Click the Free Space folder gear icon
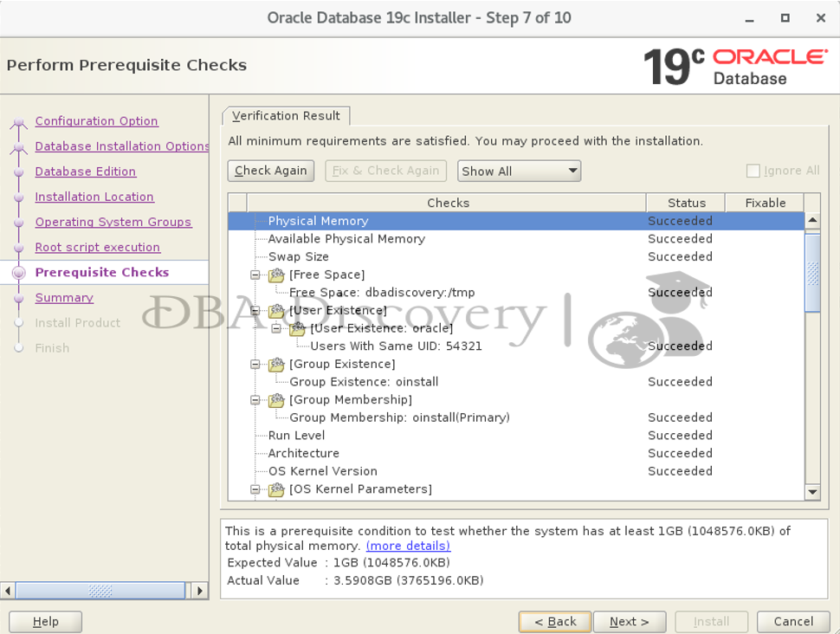This screenshot has height=634, width=840. [x=276, y=275]
